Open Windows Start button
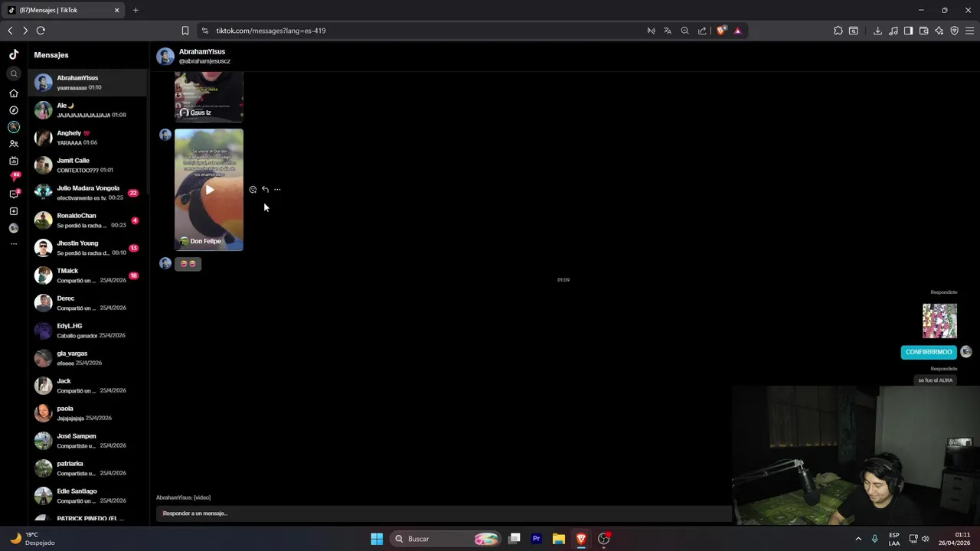This screenshot has height=551, width=980. pos(377,539)
